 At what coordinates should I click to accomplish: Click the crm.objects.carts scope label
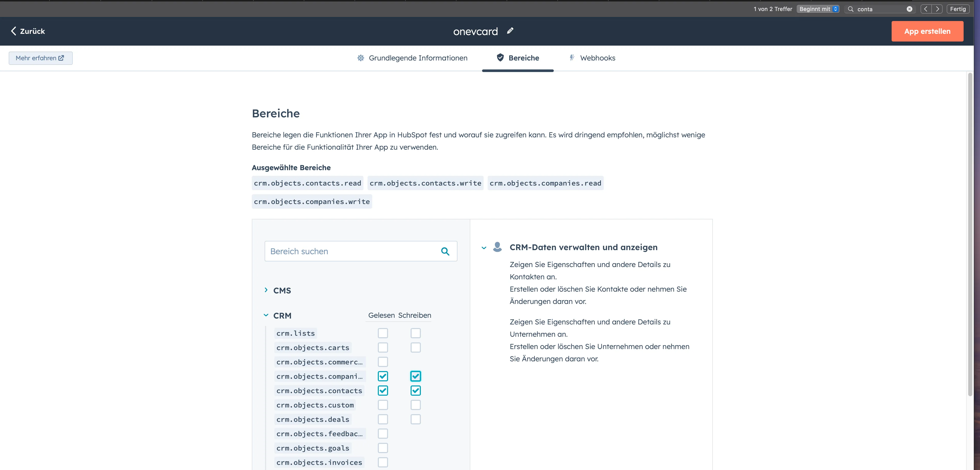[313, 348]
